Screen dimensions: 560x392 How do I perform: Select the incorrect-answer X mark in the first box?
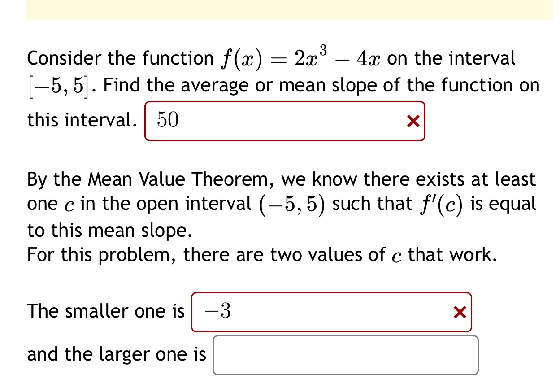[412, 121]
